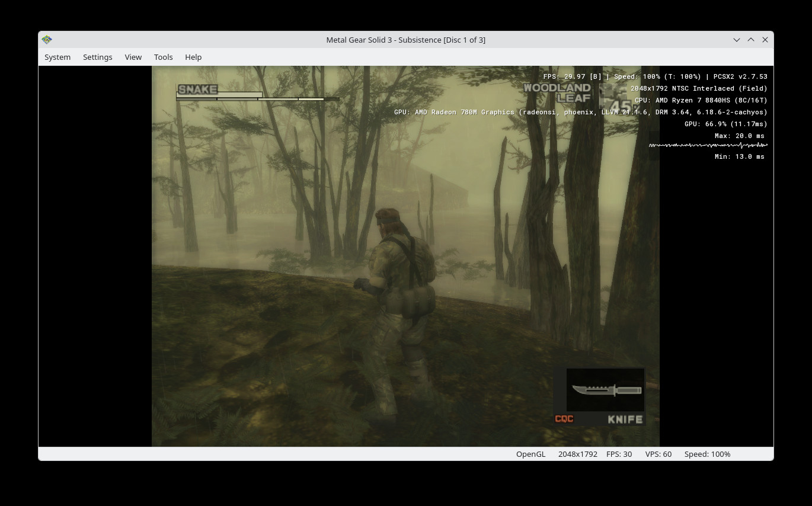Image resolution: width=812 pixels, height=506 pixels.
Task: Click the Speed: 100% status bar entry
Action: point(707,454)
